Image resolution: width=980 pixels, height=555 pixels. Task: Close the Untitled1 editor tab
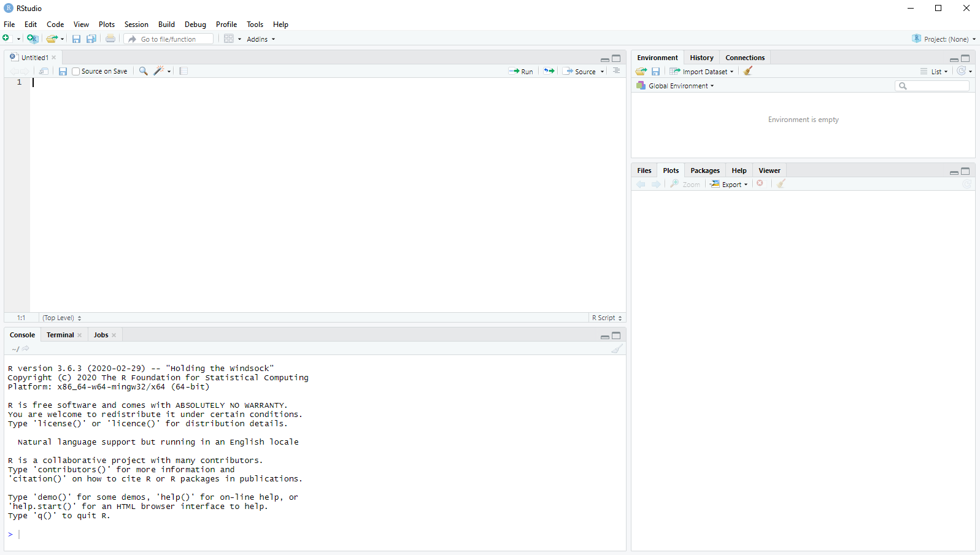(x=54, y=58)
